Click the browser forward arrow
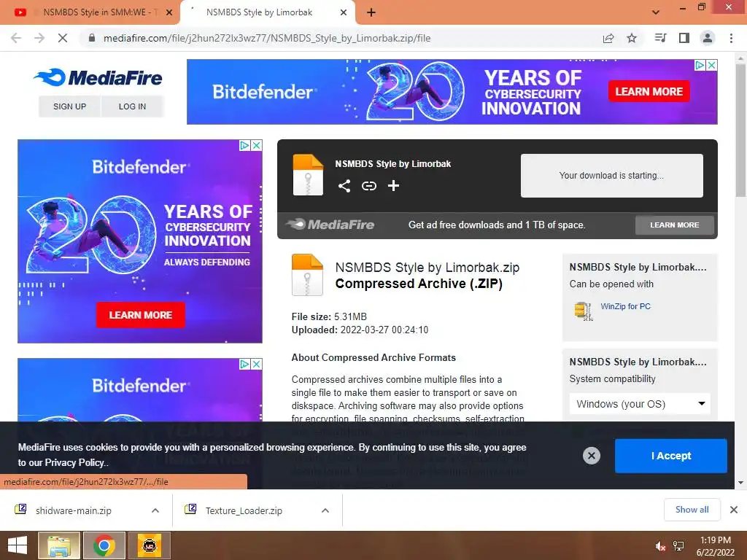The image size is (747, 560). tap(39, 38)
